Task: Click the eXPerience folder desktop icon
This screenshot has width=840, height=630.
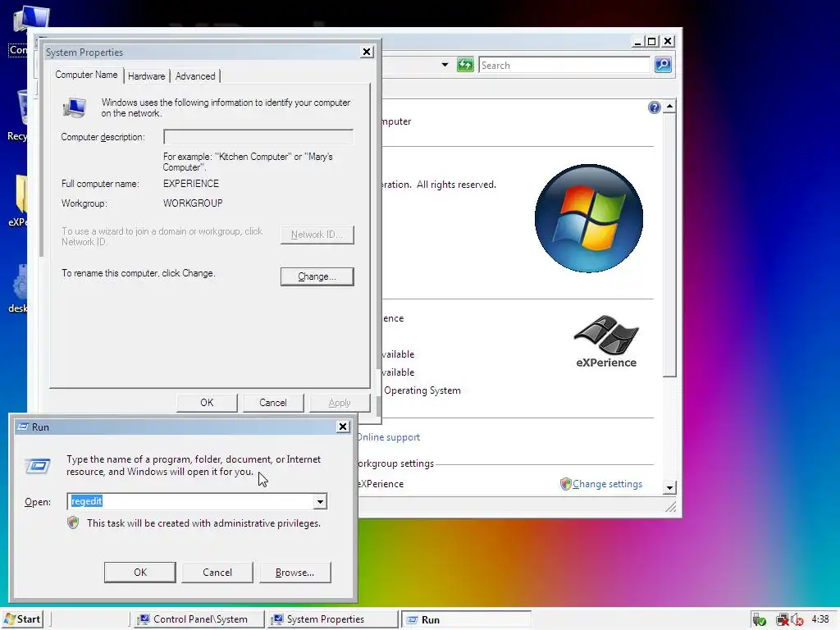Action: (18, 200)
